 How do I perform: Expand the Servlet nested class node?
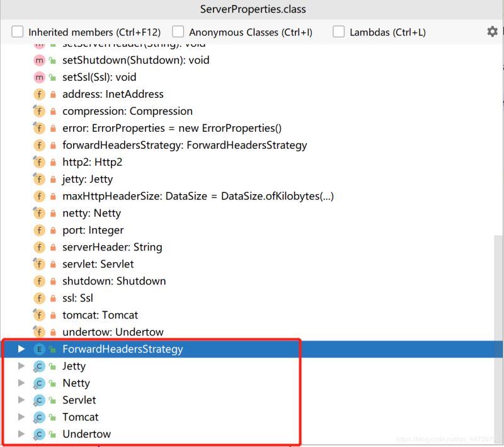pyautogui.click(x=22, y=400)
